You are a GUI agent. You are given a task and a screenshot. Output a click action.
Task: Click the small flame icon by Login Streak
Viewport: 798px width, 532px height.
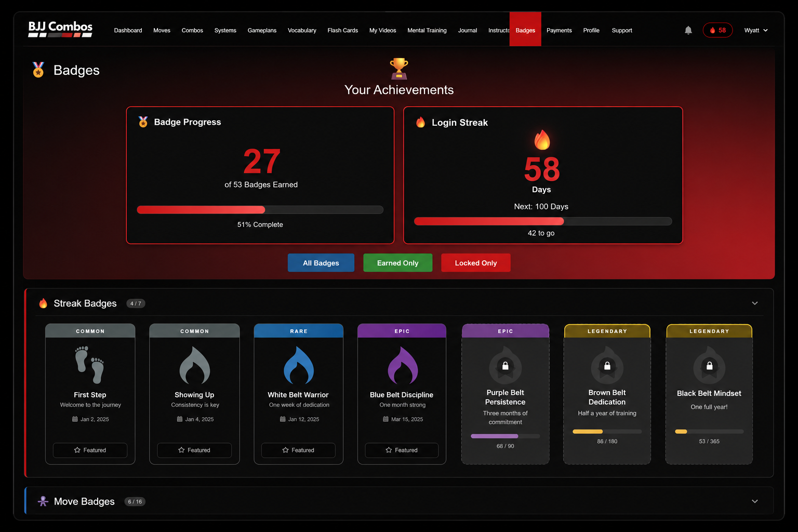[421, 122]
